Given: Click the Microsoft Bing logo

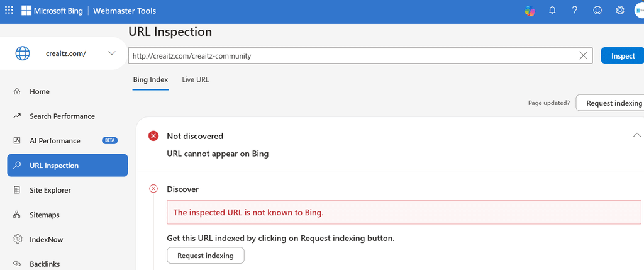Looking at the screenshot, I should pos(52,11).
